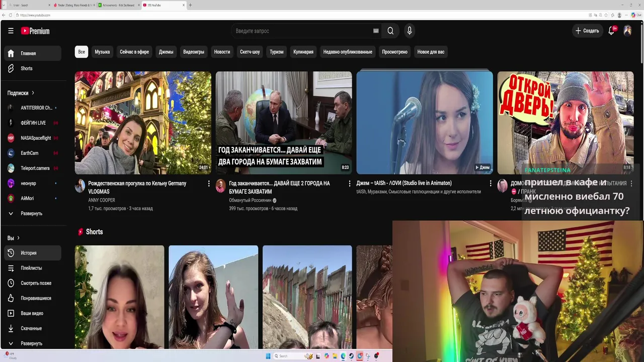
Task: Open Teleport.camera subscription
Action: tap(33, 168)
